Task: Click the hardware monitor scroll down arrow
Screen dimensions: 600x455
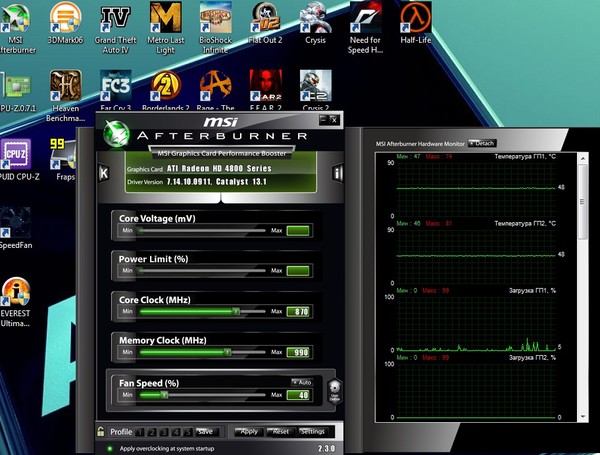Action: (583, 417)
